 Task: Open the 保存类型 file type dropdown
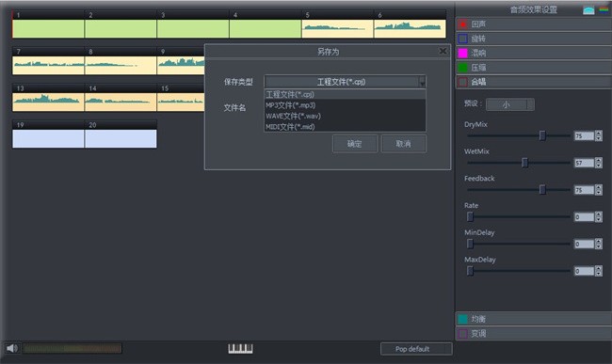[345, 82]
